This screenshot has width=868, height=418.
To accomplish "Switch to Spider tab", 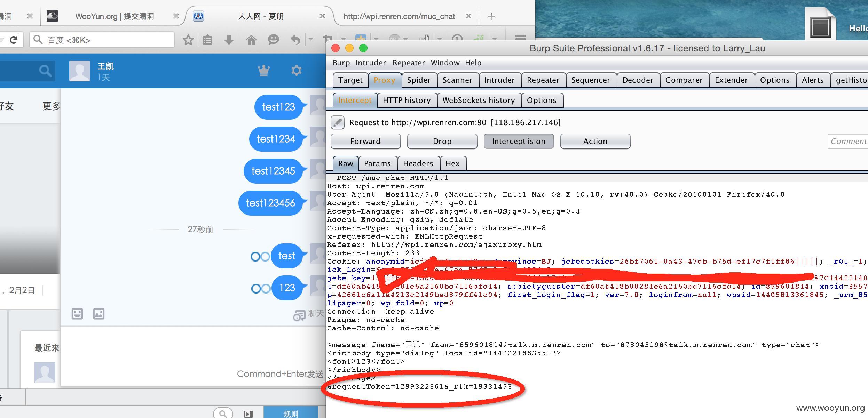I will pyautogui.click(x=419, y=80).
